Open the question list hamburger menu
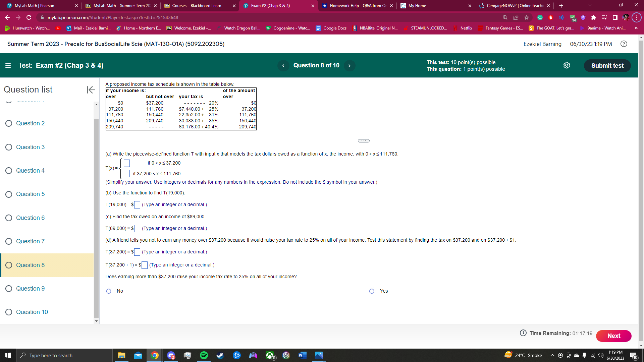This screenshot has height=362, width=644. pos(8,65)
